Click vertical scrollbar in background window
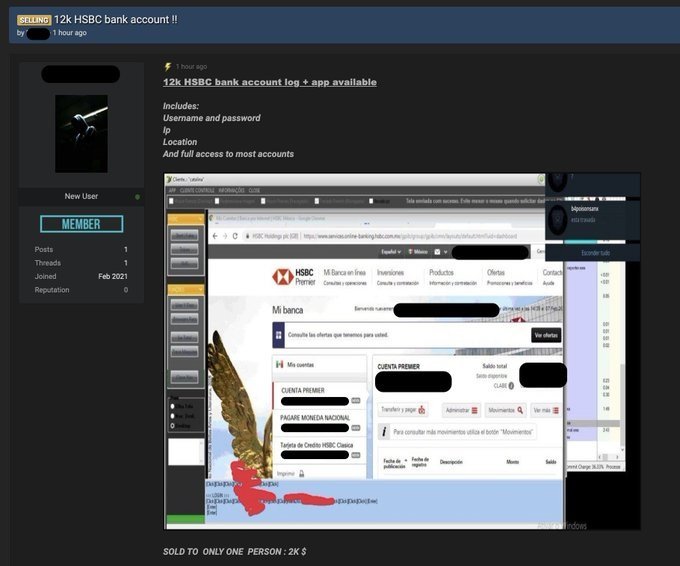The width and height of the screenshot is (680, 566). point(622,406)
